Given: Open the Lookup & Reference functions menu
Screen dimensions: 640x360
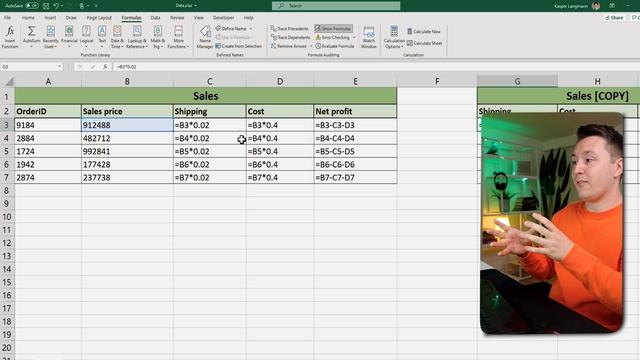Looking at the screenshot, I should (137, 37).
